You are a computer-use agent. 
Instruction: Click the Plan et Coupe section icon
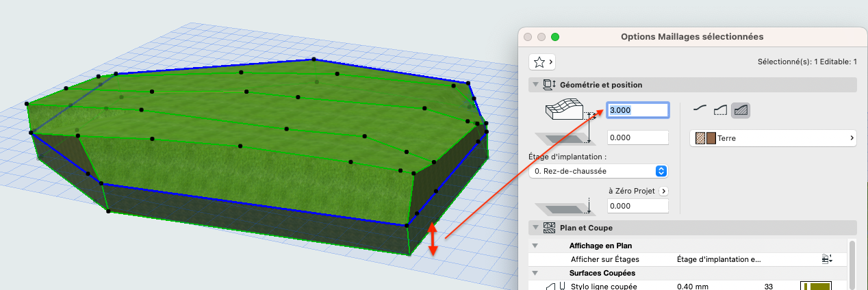[x=549, y=228]
